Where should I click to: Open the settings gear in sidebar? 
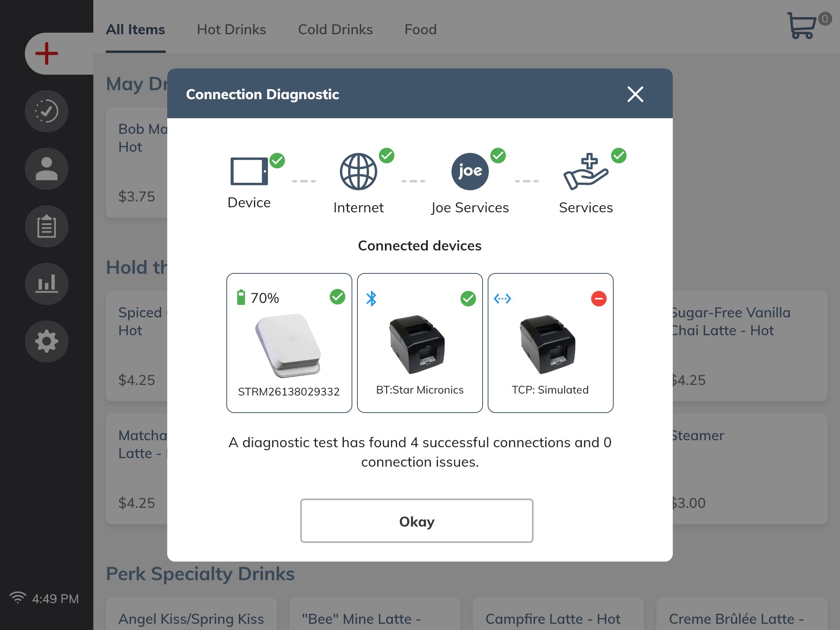(x=47, y=341)
